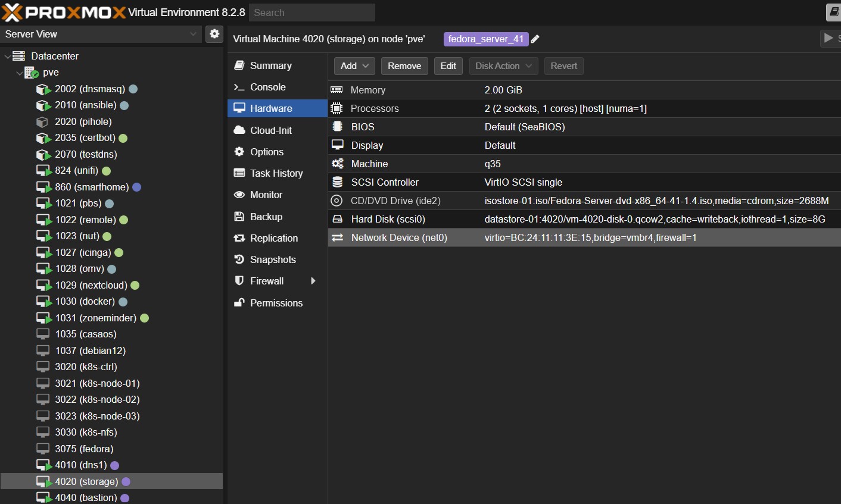This screenshot has height=504, width=841.
Task: Collapse the pve node tree
Action: [x=20, y=73]
